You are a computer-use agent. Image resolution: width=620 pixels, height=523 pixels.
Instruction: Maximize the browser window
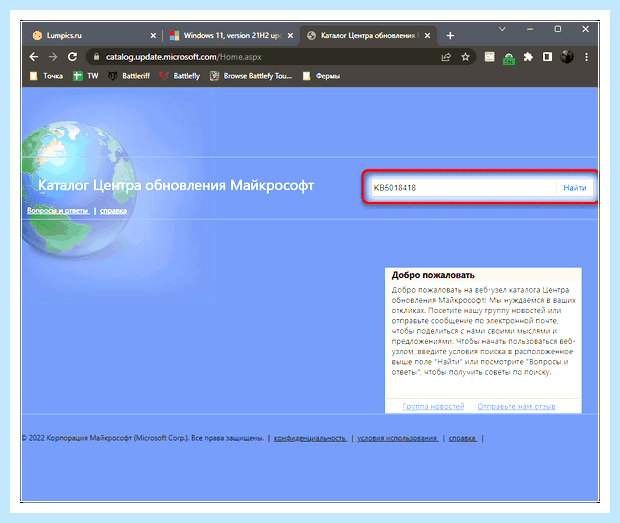pyautogui.click(x=558, y=29)
